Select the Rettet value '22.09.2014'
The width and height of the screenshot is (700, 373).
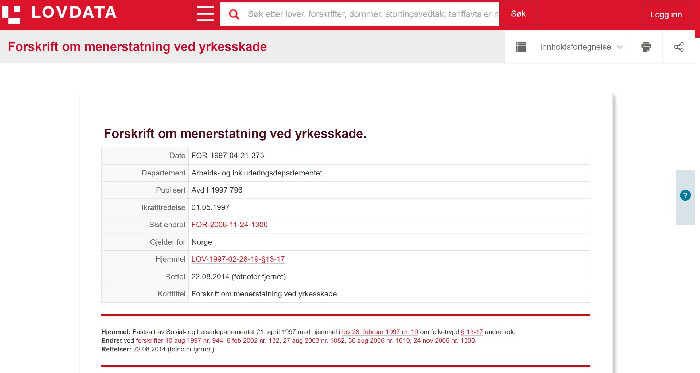[x=211, y=277]
